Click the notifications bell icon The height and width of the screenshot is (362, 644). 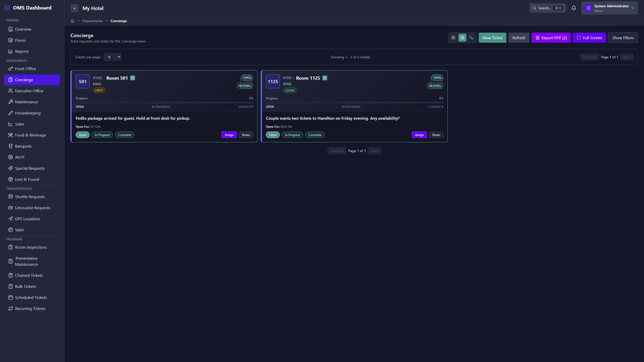tap(574, 8)
